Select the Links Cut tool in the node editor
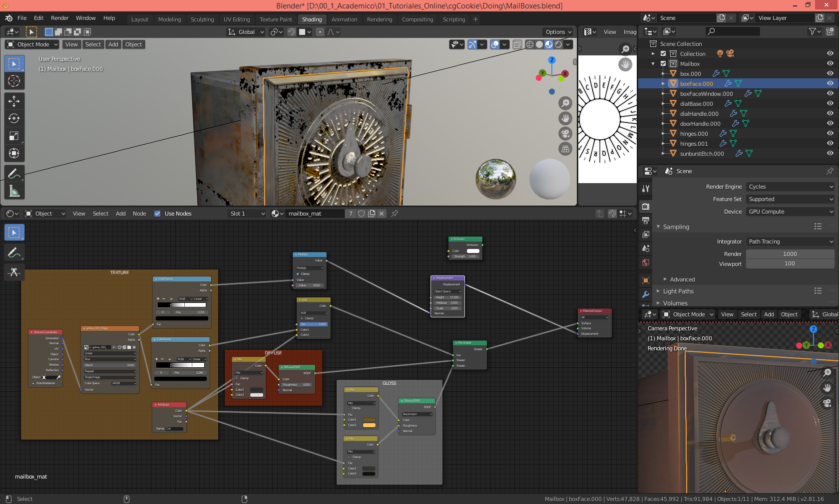839x504 pixels. pyautogui.click(x=14, y=272)
